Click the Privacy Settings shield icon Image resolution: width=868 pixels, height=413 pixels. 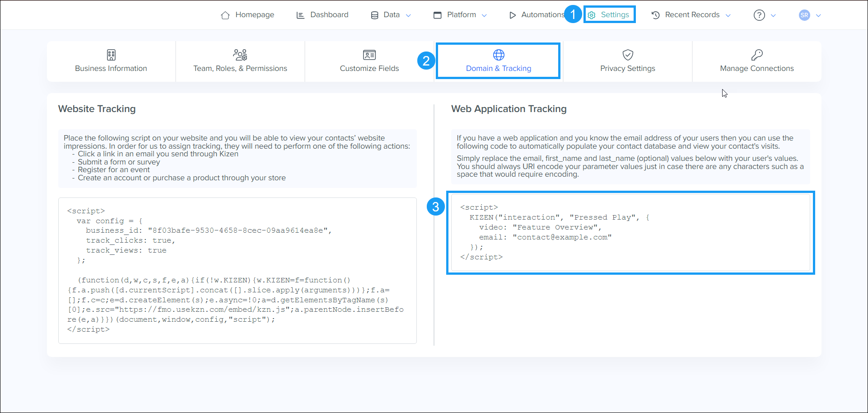pyautogui.click(x=628, y=55)
